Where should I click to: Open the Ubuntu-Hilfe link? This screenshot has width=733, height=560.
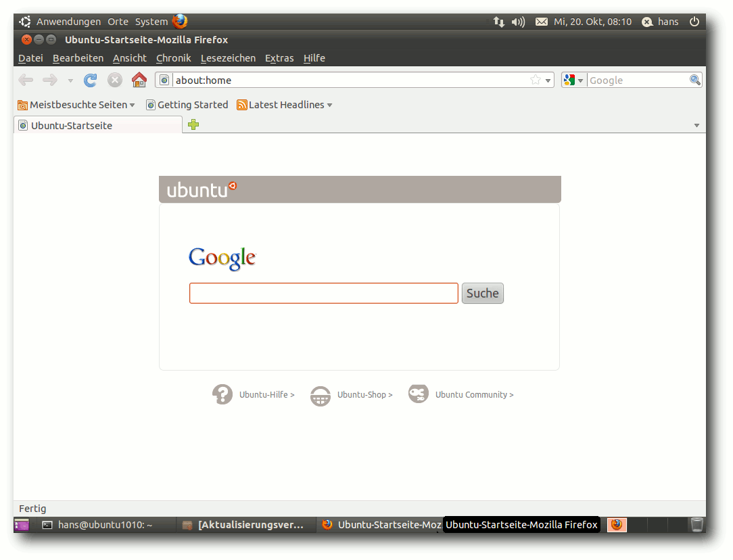click(x=267, y=394)
